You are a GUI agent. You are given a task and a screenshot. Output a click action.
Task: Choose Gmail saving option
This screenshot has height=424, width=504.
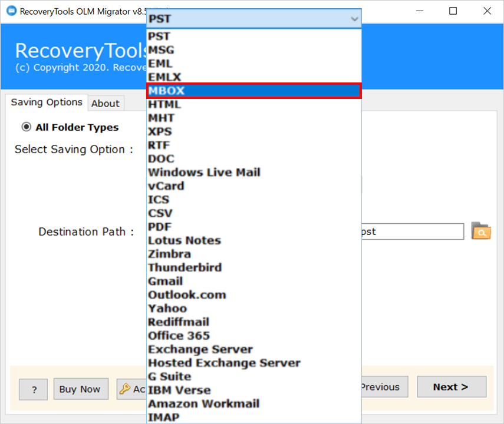pyautogui.click(x=254, y=281)
